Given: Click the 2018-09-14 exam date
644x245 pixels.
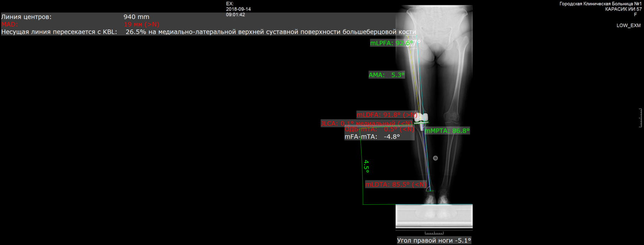Looking at the screenshot, I should tap(238, 9).
